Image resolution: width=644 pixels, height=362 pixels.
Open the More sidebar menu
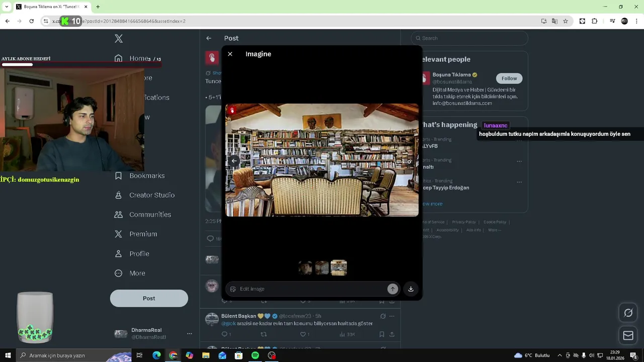pos(130,273)
